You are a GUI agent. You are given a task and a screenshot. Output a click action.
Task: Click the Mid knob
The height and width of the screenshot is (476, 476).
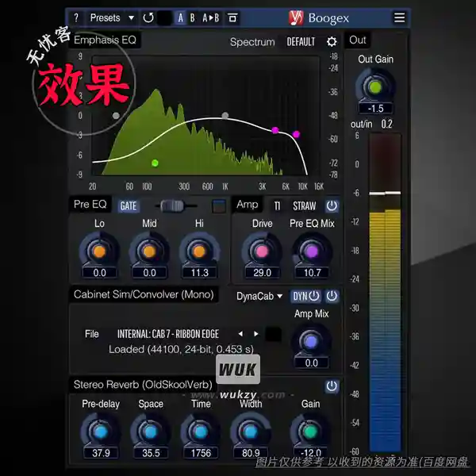point(149,251)
